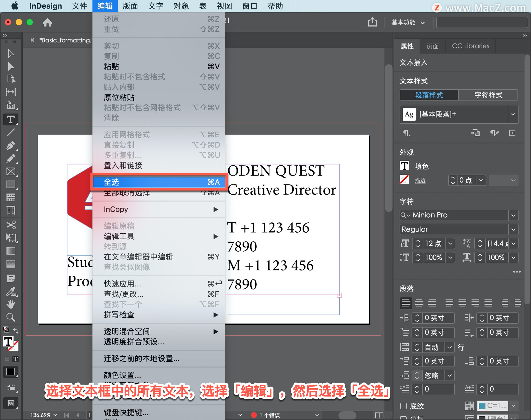Toggle center paragraph alignment

coord(419,303)
